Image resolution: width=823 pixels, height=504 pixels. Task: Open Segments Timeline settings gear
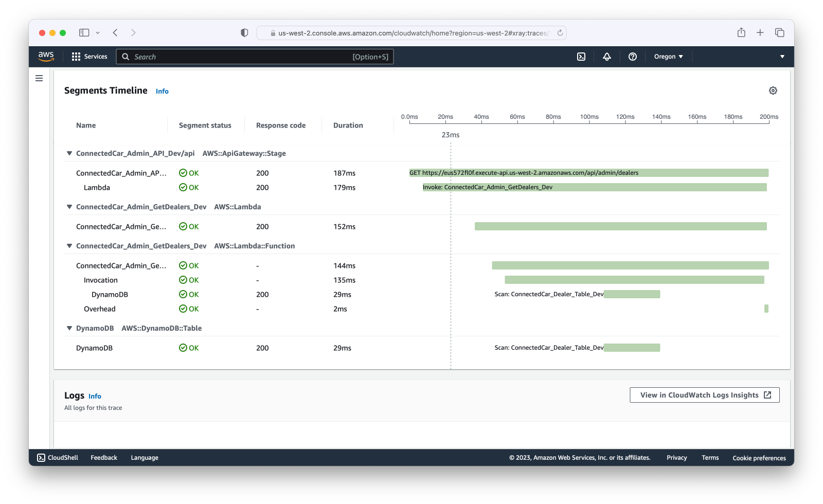tap(773, 91)
